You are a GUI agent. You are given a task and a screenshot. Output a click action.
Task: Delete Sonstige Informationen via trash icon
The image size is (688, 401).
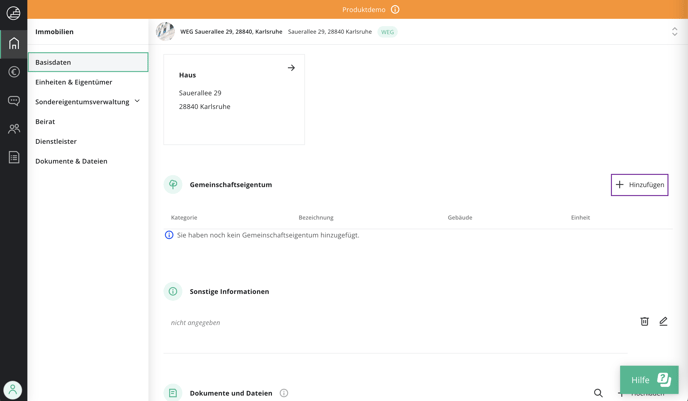click(644, 322)
